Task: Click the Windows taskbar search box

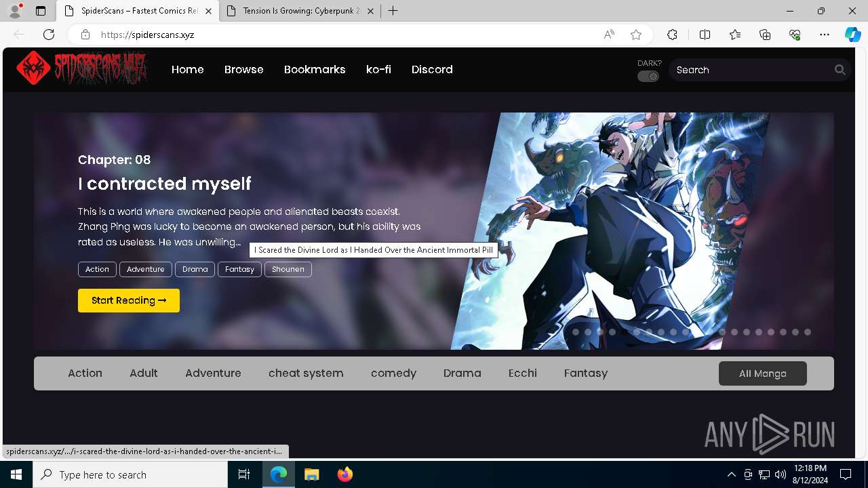Action: [x=130, y=474]
